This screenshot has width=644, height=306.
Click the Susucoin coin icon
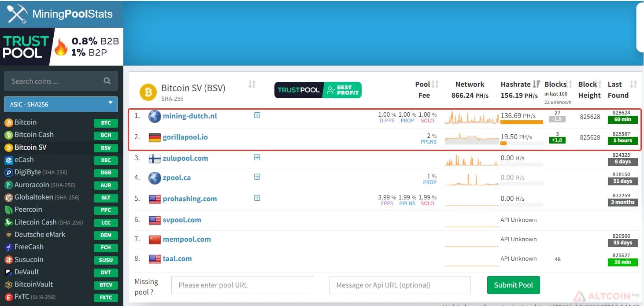(8, 260)
